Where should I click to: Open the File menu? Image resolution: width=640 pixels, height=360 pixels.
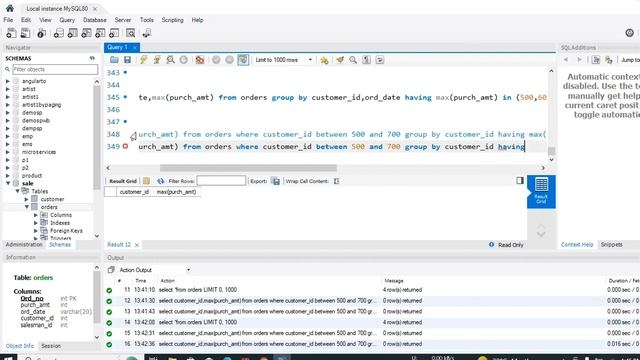click(8, 20)
